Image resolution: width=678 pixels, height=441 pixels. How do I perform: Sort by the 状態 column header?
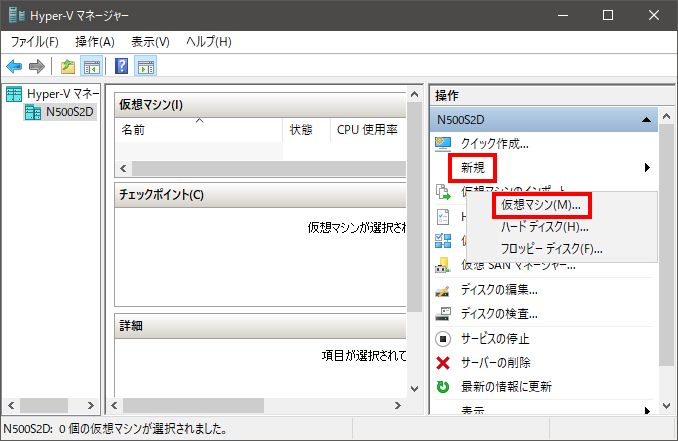tap(306, 130)
